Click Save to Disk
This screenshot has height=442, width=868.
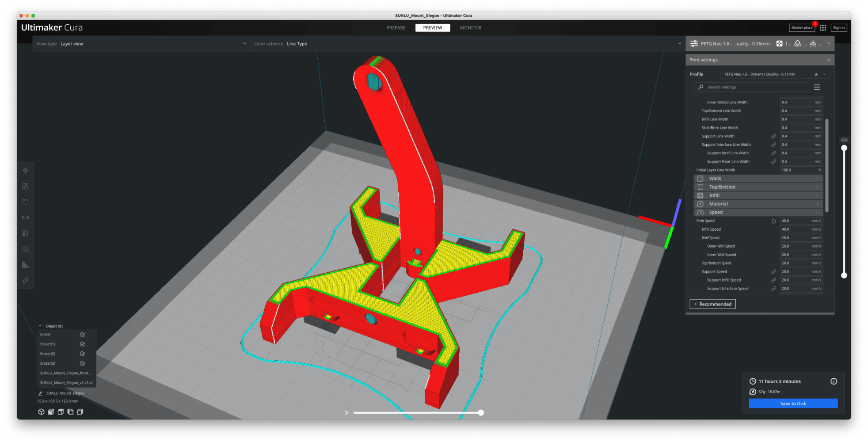(x=793, y=404)
